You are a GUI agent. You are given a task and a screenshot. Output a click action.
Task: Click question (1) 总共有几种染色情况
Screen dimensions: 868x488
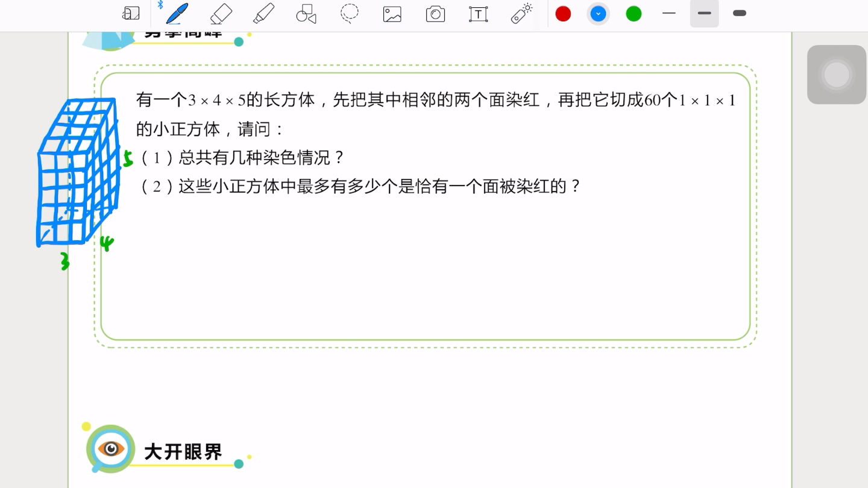coord(241,158)
